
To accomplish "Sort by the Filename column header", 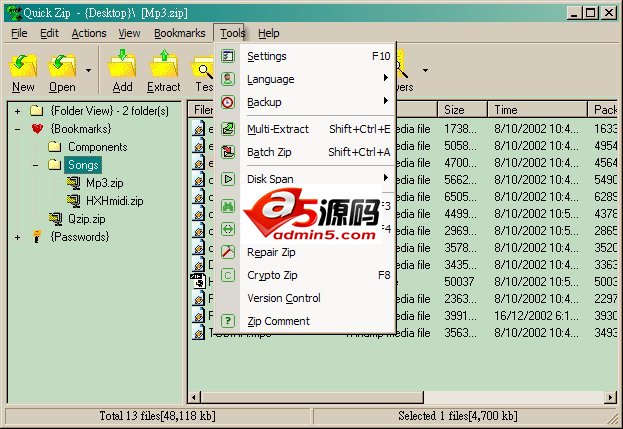I will click(x=201, y=110).
